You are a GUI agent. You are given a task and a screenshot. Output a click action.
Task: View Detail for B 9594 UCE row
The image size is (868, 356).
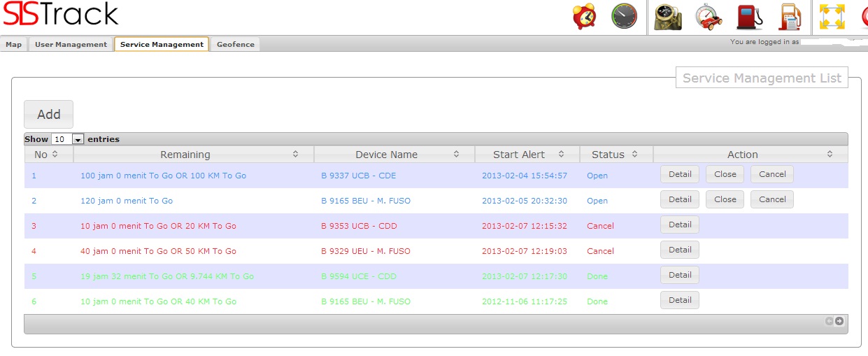tap(679, 275)
